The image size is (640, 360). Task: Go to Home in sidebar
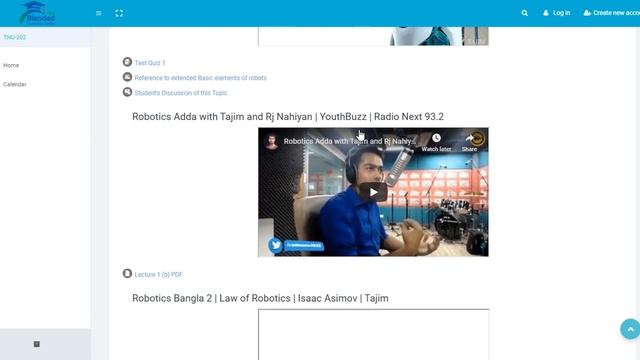click(x=11, y=65)
